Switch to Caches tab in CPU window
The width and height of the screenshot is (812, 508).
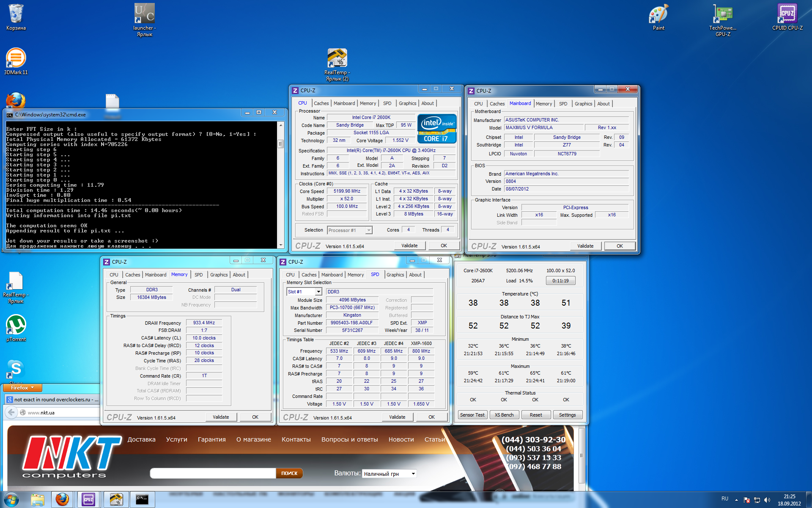tap(321, 103)
